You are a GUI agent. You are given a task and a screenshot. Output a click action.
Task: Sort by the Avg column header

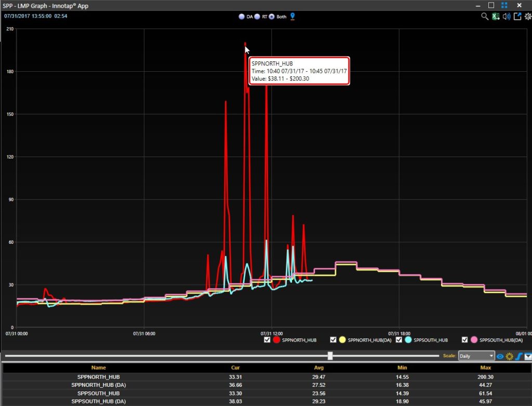pyautogui.click(x=318, y=368)
